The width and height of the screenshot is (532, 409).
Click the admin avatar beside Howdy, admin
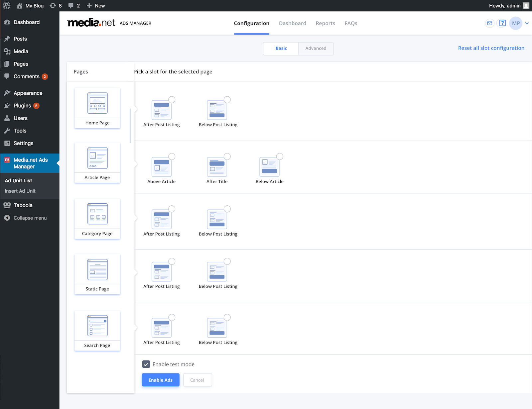(526, 6)
